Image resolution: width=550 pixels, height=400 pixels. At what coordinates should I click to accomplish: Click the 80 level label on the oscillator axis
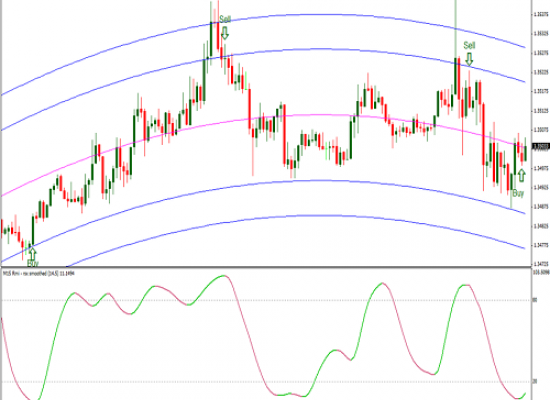[535, 300]
